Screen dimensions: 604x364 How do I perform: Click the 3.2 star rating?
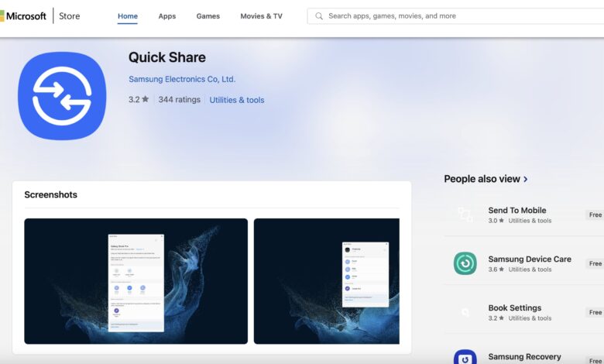click(x=139, y=99)
